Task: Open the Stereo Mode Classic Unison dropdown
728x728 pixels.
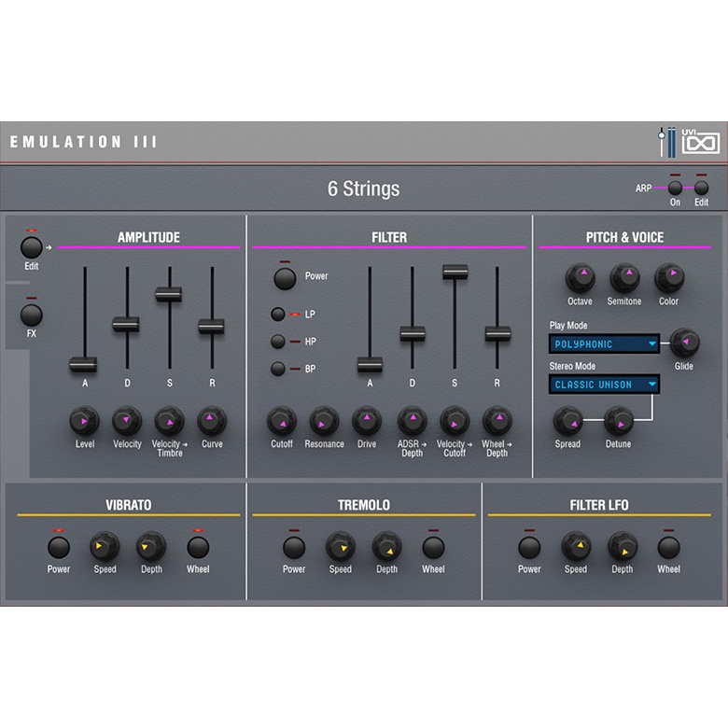Action: pyautogui.click(x=604, y=385)
